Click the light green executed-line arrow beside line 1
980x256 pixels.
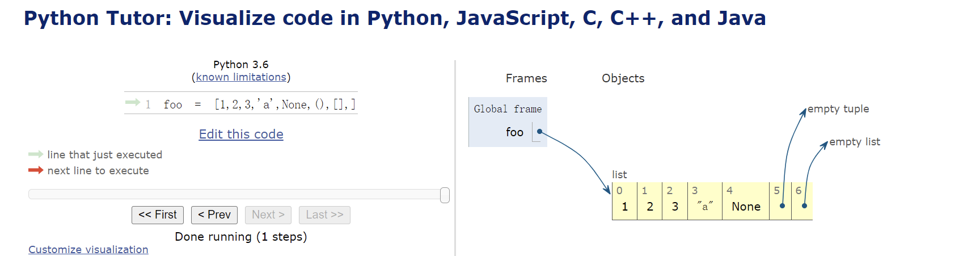pyautogui.click(x=132, y=102)
